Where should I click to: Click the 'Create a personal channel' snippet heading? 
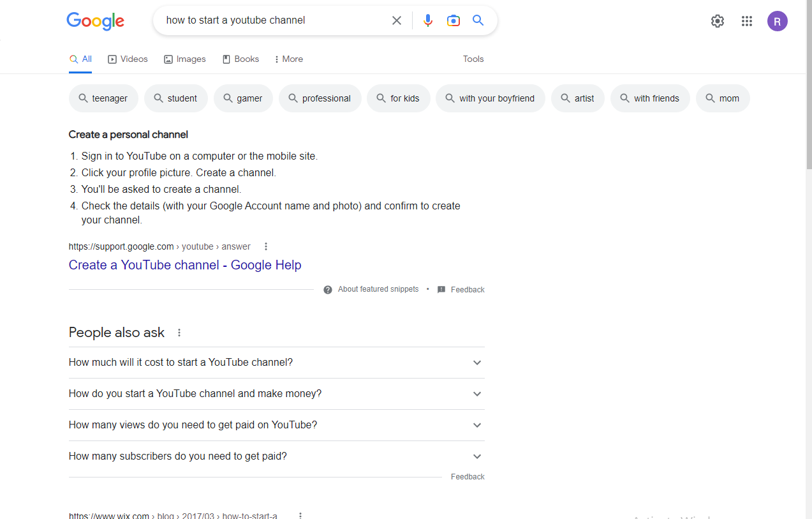pyautogui.click(x=128, y=135)
